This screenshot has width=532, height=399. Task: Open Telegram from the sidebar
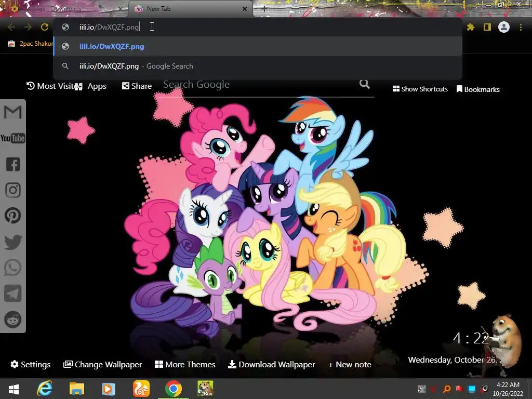coord(13,294)
